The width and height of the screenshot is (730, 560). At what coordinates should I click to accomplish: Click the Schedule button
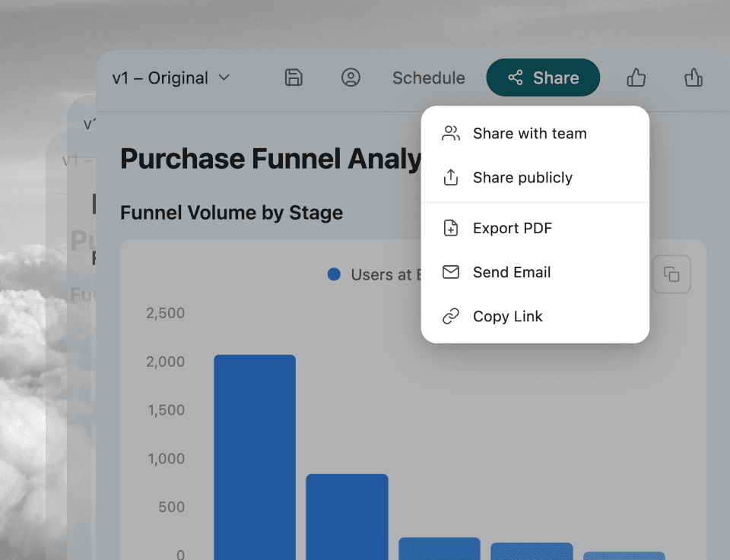(428, 78)
